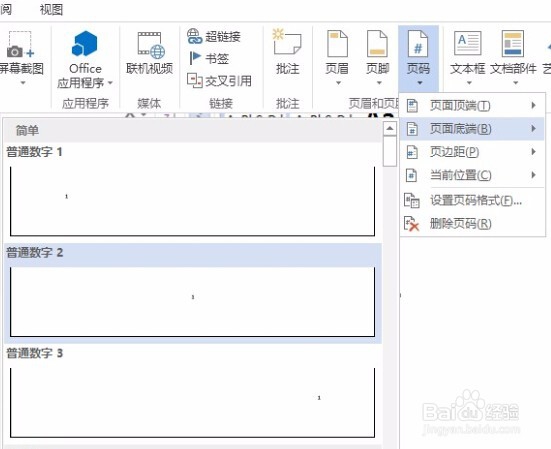Click the Text Box (文本框) icon
Screen dimensions: 551x449
pyautogui.click(x=467, y=43)
